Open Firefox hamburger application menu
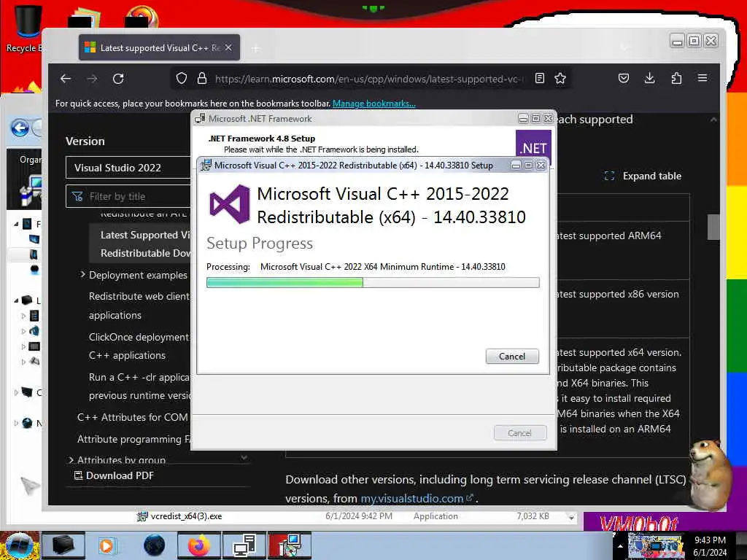This screenshot has width=747, height=560. (x=703, y=78)
